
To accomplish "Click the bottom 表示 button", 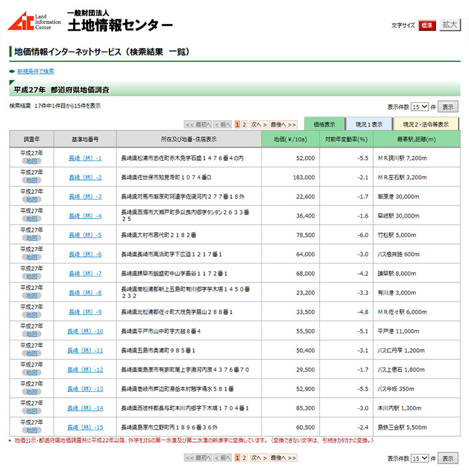I will [x=447, y=458].
